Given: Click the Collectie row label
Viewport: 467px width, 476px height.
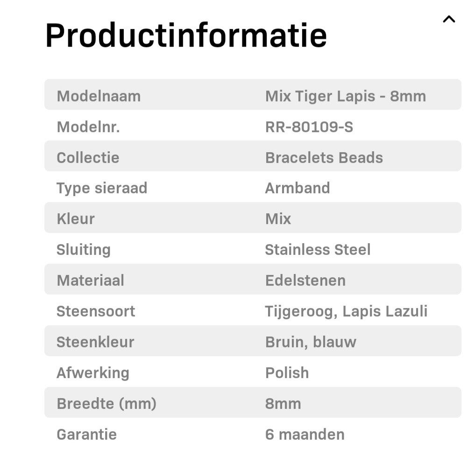Looking at the screenshot, I should point(88,158).
